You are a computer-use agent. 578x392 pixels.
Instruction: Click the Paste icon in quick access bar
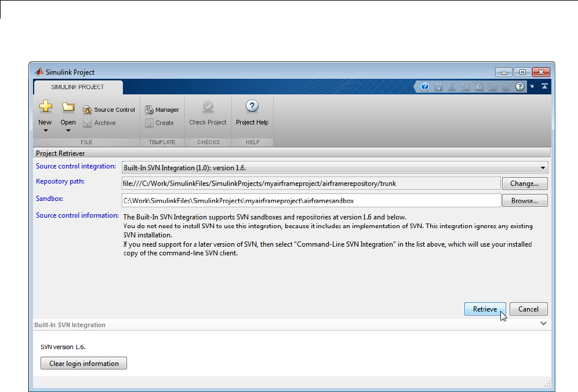click(479, 87)
